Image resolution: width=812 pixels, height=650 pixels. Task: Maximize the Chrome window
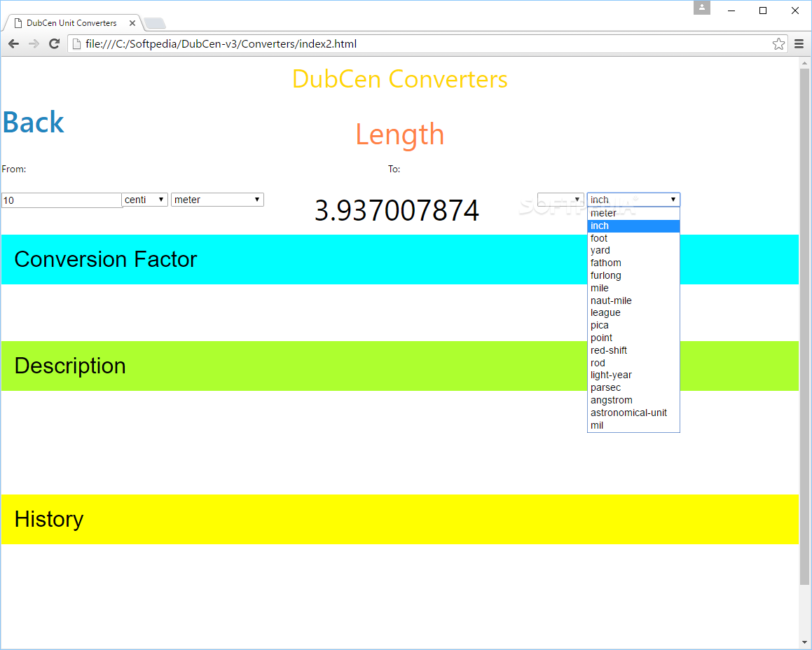tap(763, 11)
